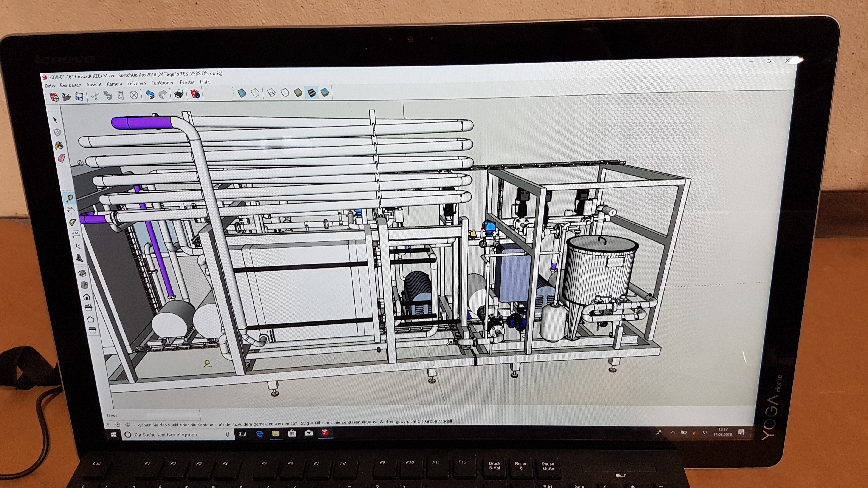The height and width of the screenshot is (488, 868).
Task: Open the Ansicht menu
Action: pos(94,85)
